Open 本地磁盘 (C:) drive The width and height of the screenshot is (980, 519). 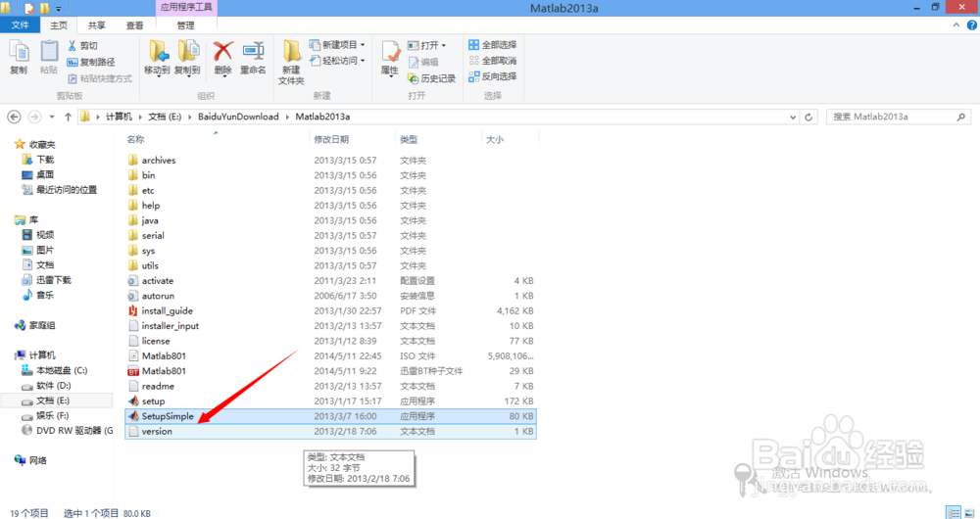(x=61, y=370)
